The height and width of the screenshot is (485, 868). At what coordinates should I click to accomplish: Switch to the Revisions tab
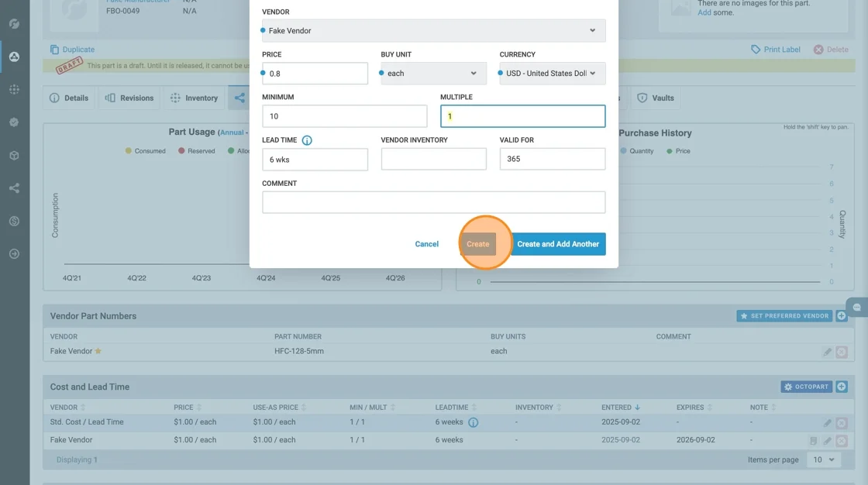click(x=129, y=98)
